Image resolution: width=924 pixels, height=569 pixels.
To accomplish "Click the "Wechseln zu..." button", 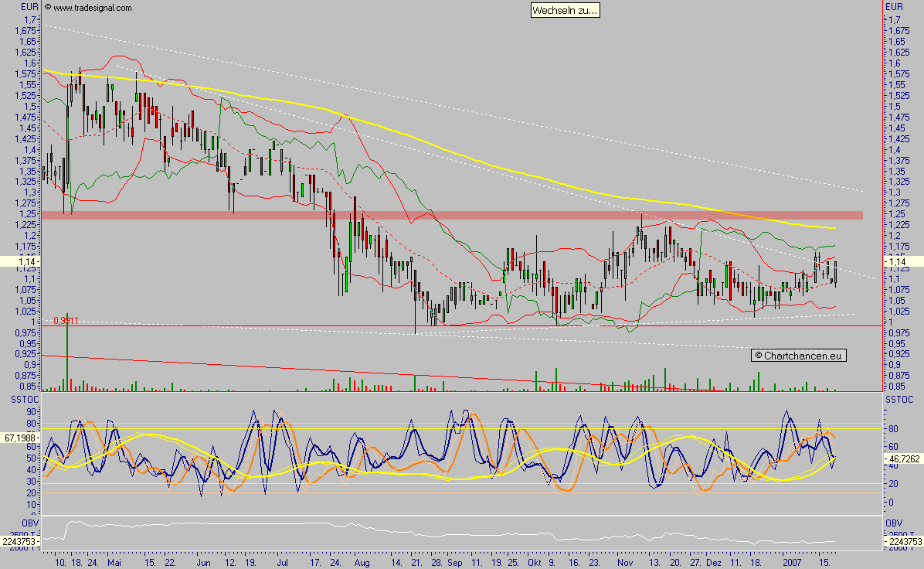I will (566, 11).
